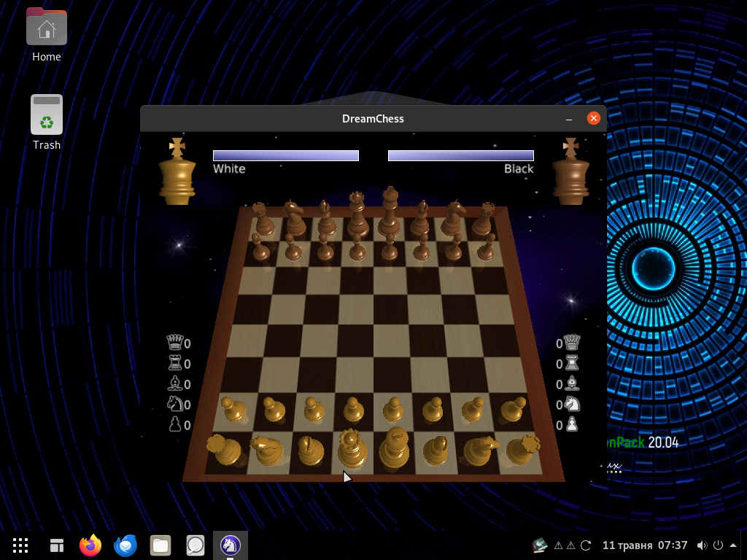Open the file manager from the taskbar
Viewport: 747px width, 560px height.
click(160, 545)
